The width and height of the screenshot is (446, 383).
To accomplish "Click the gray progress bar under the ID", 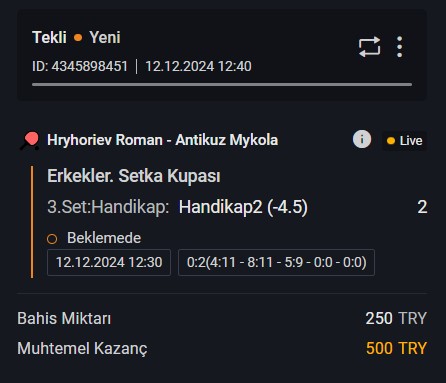I will pyautogui.click(x=222, y=85).
